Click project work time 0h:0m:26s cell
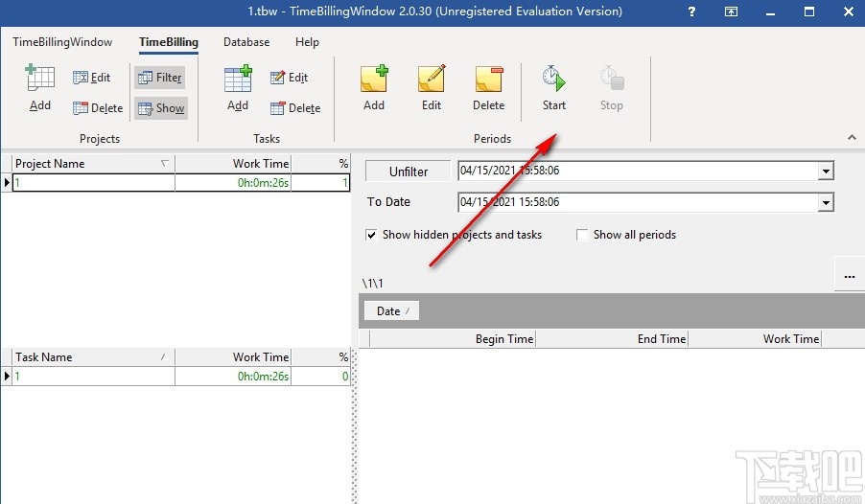The width and height of the screenshot is (865, 504). (233, 182)
